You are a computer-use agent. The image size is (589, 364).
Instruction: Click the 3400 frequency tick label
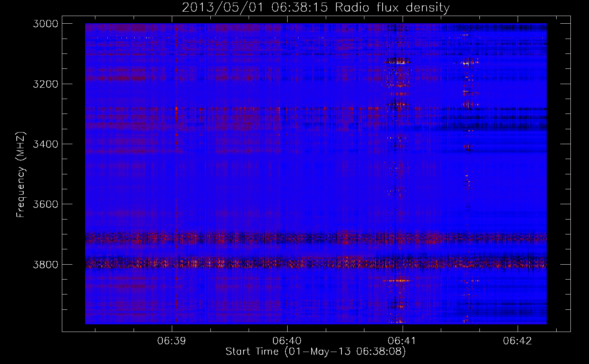[x=46, y=144]
